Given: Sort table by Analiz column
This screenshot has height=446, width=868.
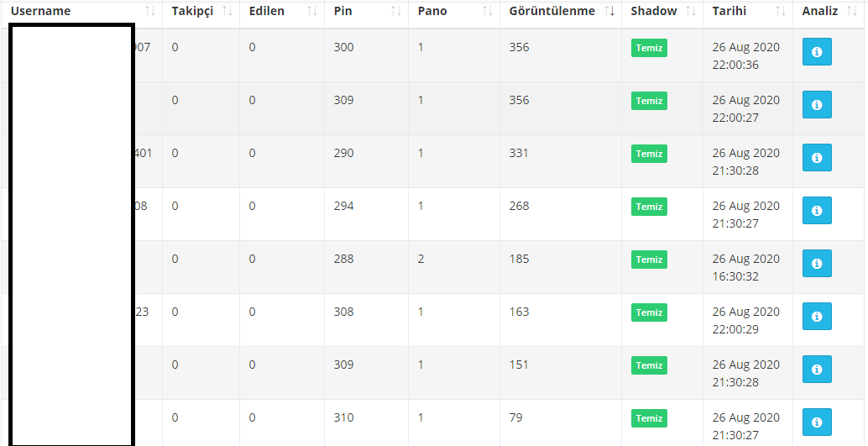Looking at the screenshot, I should [829, 11].
